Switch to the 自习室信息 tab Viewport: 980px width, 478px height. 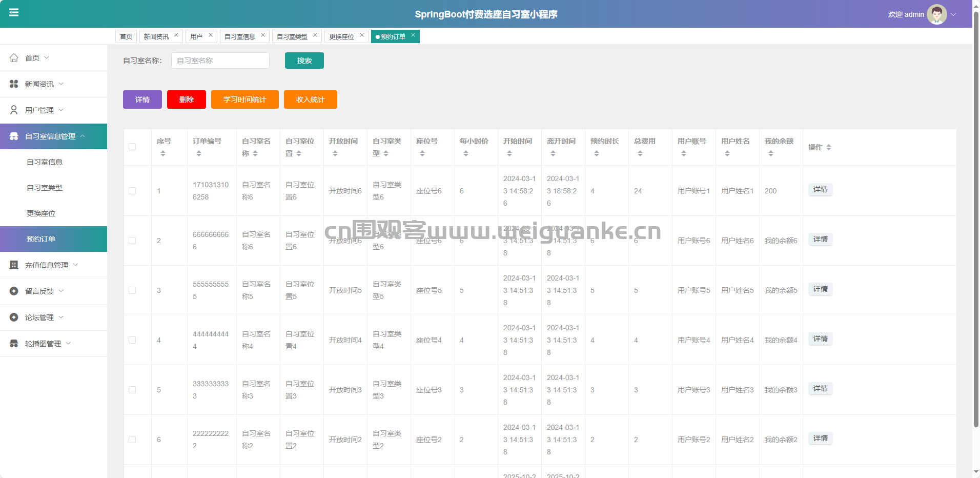click(239, 36)
